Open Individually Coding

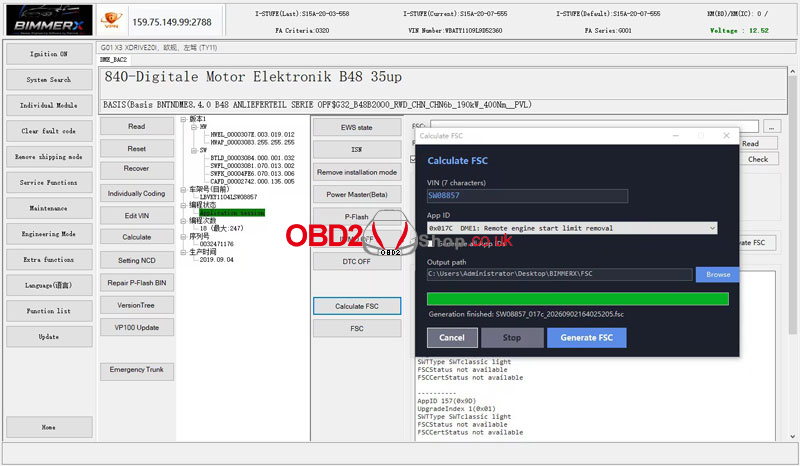[x=137, y=193]
